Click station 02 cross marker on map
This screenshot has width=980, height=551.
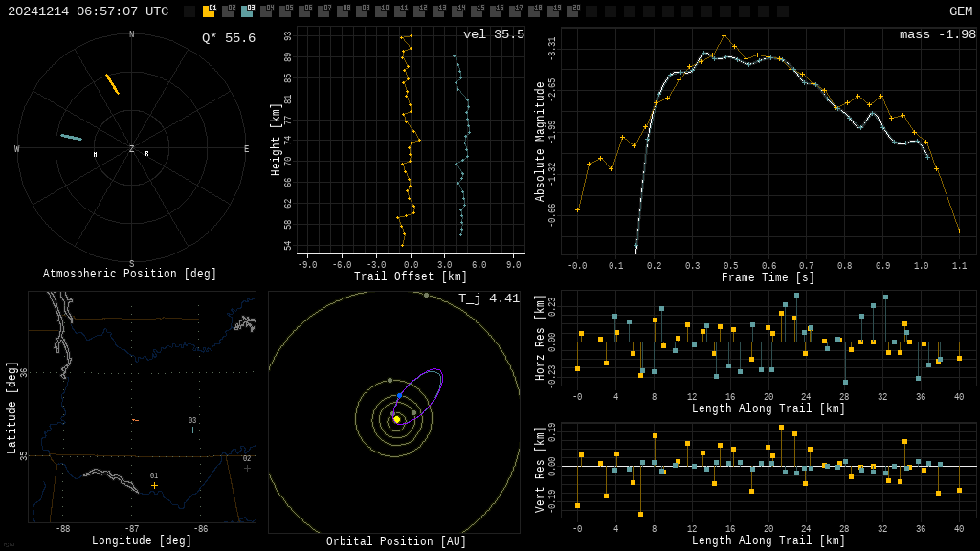[247, 468]
